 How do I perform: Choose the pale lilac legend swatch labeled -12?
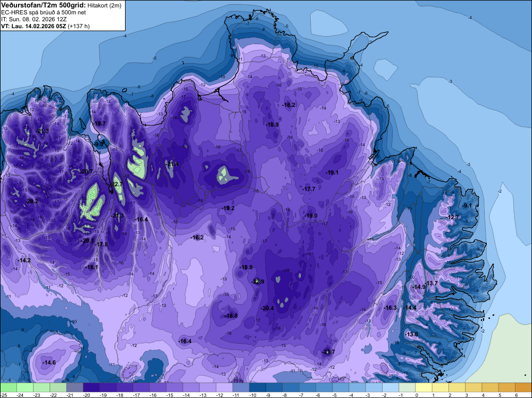[x=225, y=387]
